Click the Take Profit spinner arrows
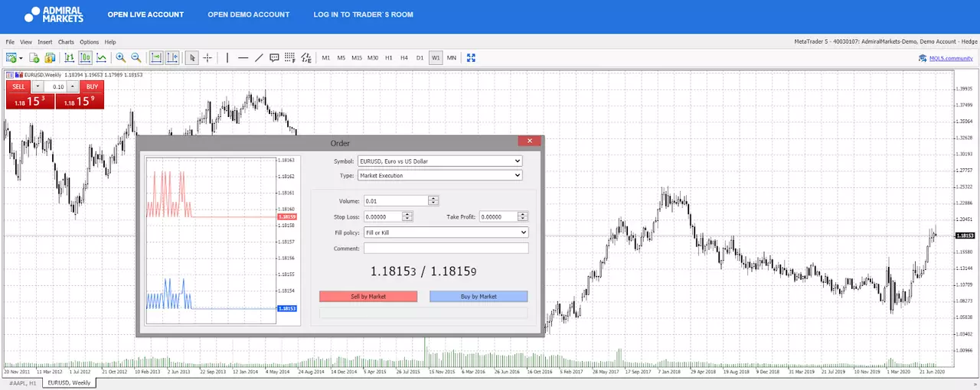 (523, 216)
